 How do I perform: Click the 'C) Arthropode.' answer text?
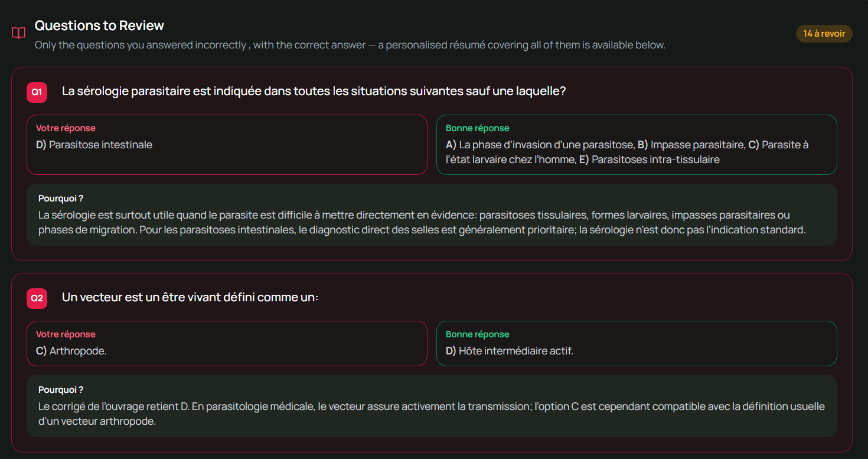point(71,351)
